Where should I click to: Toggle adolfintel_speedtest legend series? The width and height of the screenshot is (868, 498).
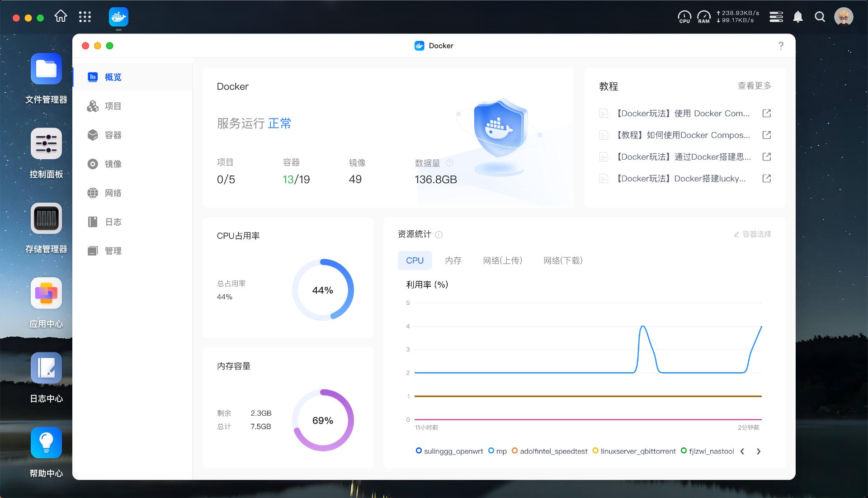(549, 451)
